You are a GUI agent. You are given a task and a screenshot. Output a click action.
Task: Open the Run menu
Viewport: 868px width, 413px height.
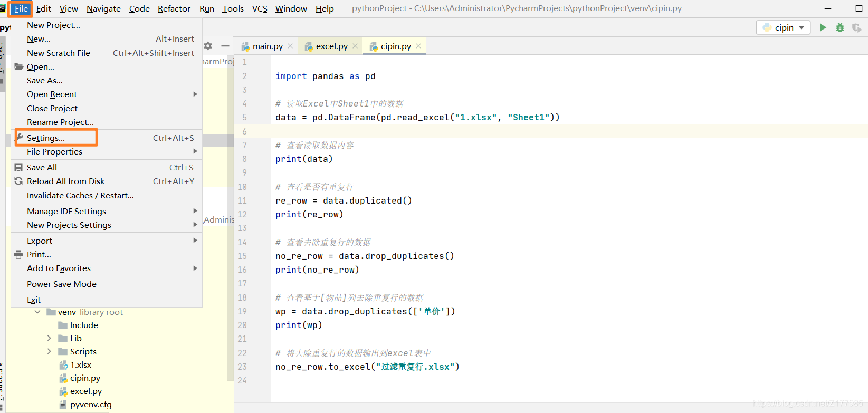207,8
